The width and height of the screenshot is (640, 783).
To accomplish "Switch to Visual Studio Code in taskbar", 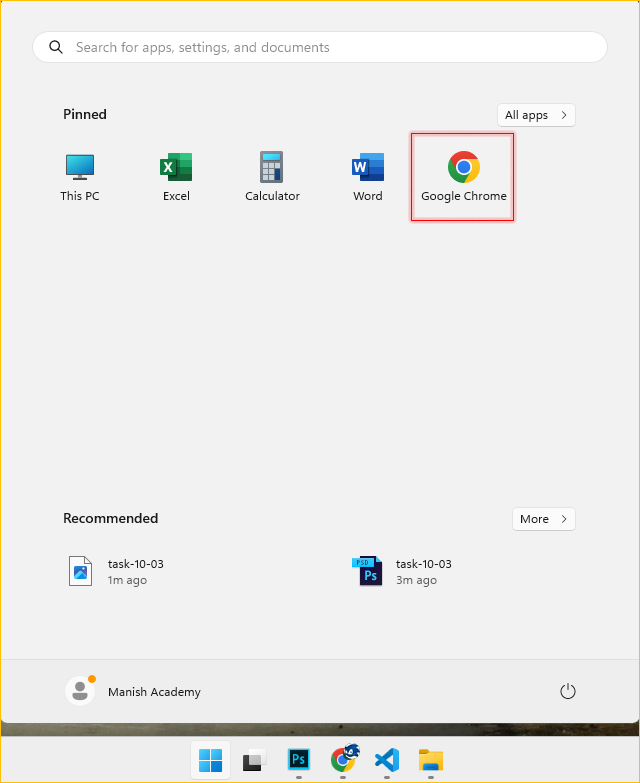I will (x=387, y=760).
